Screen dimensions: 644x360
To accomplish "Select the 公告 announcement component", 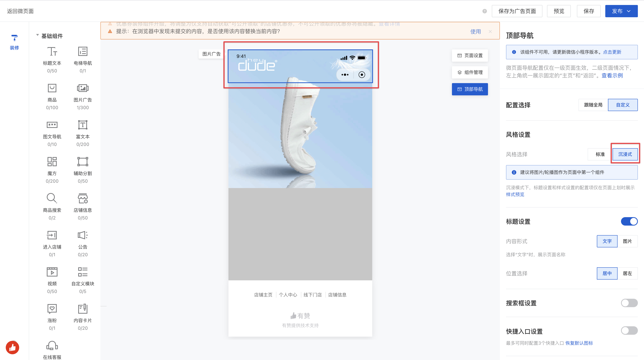I will coord(82,235).
